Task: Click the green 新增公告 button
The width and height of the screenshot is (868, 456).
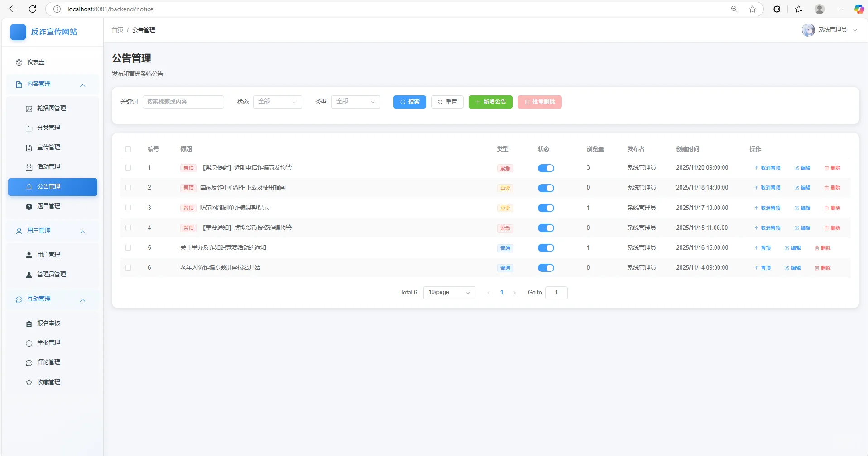Action: point(490,102)
